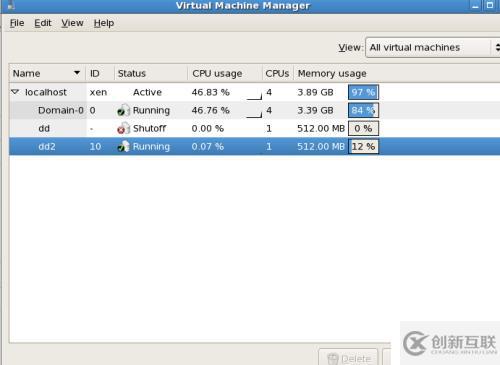Click the Active status text
Image resolution: width=500 pixels, height=365 pixels.
pyautogui.click(x=147, y=92)
